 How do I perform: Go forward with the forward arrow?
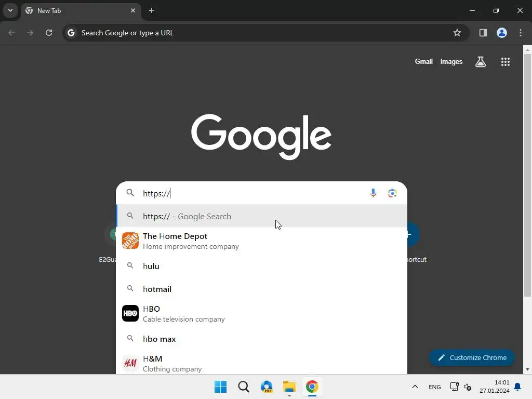[30, 33]
